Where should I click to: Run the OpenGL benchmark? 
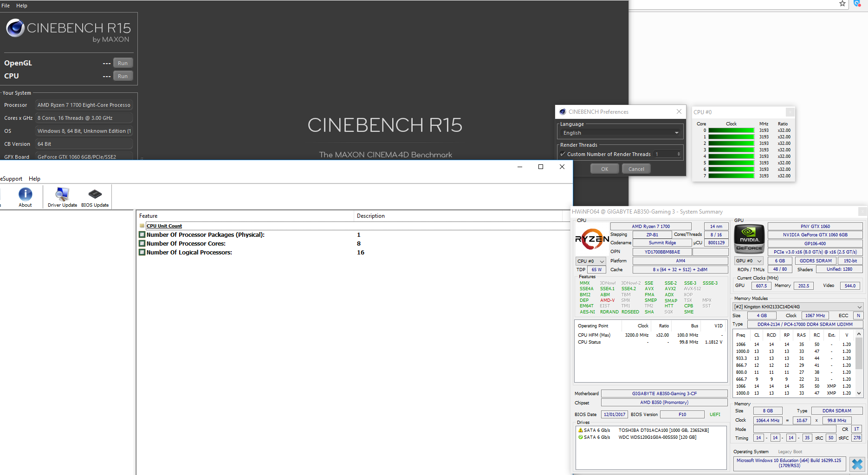coord(123,63)
